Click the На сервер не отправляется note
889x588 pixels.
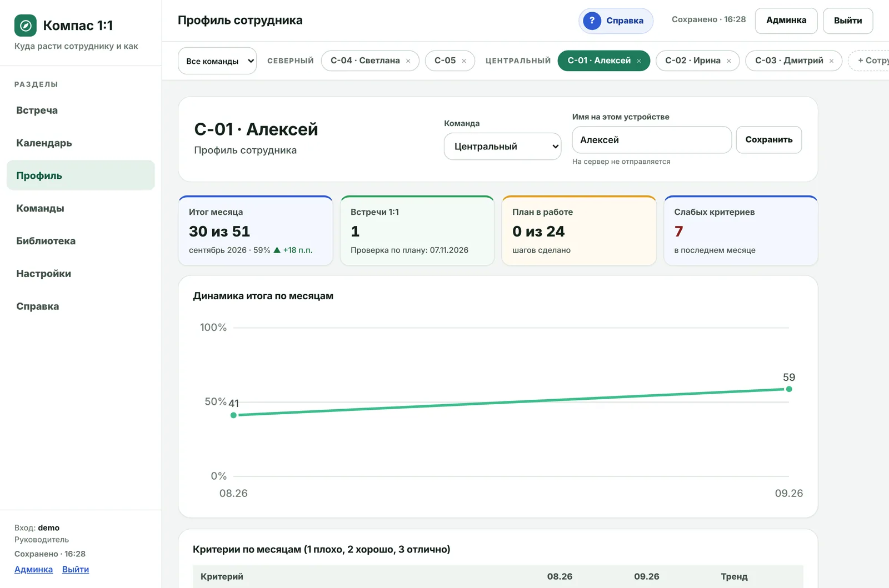tap(621, 162)
